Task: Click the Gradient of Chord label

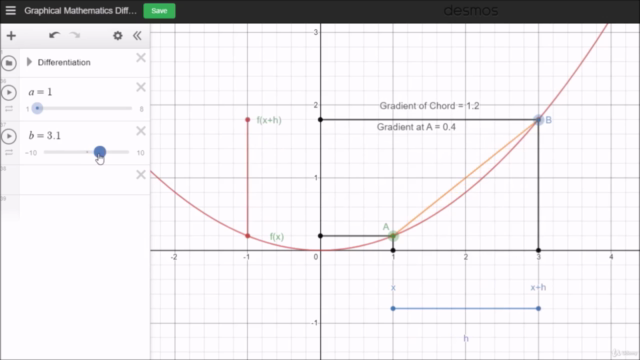Action: (x=429, y=106)
